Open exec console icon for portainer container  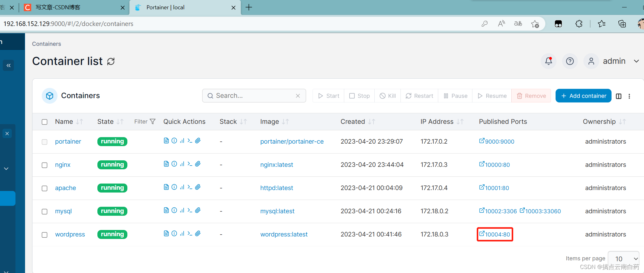coord(190,141)
